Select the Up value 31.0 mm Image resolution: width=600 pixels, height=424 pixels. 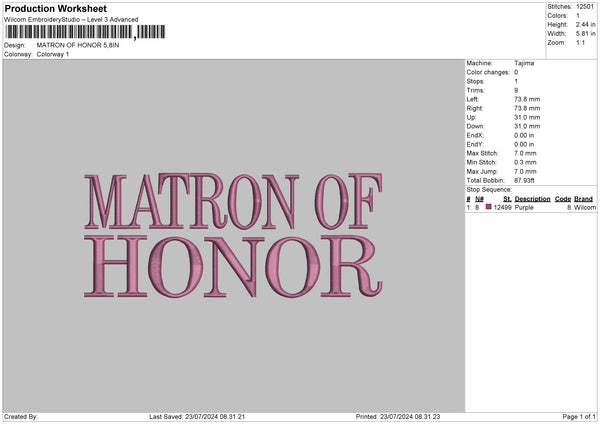pyautogui.click(x=527, y=117)
